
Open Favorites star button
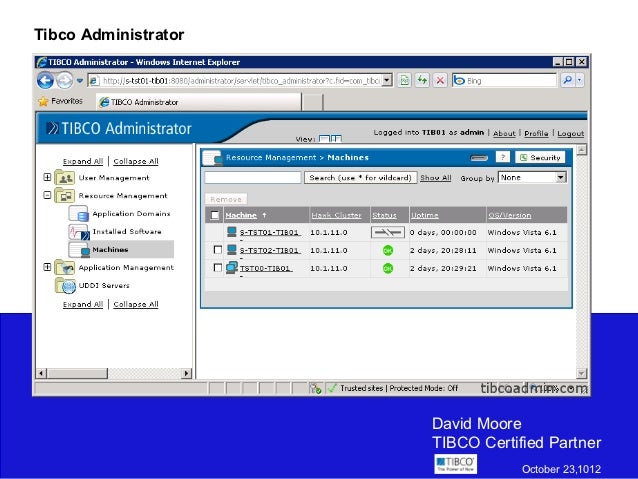point(60,101)
